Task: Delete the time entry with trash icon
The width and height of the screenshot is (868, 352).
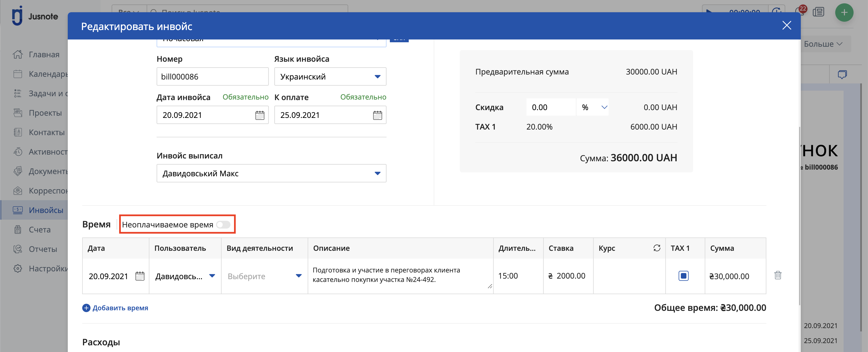Action: pos(778,275)
